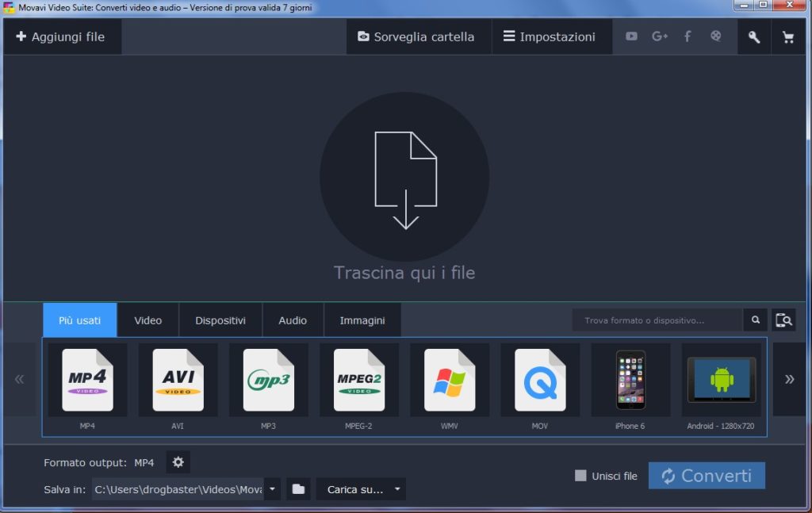812x513 pixels.
Task: Click Aggiungi file to add media
Action: [63, 36]
